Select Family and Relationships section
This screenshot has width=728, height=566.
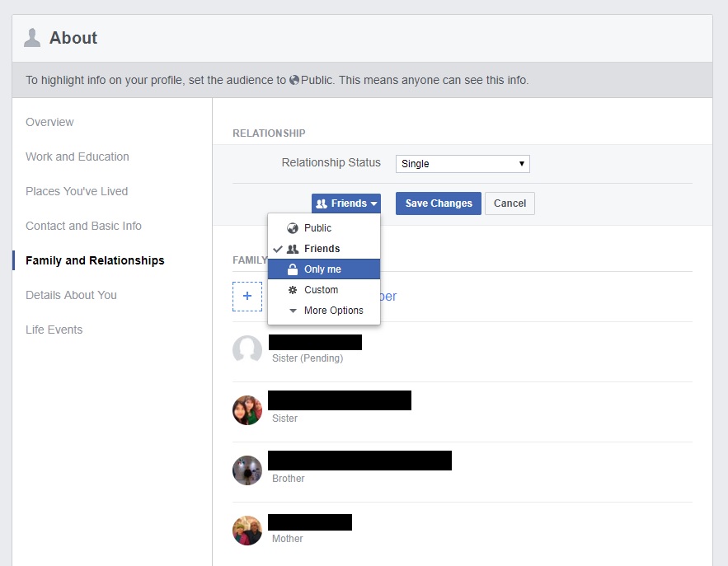(95, 260)
